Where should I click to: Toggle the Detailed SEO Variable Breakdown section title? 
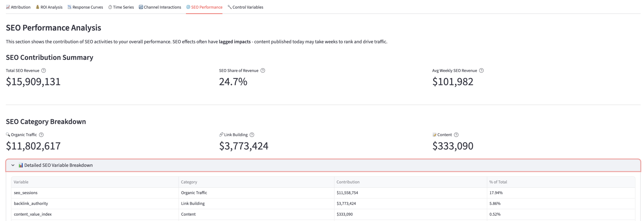pos(58,165)
